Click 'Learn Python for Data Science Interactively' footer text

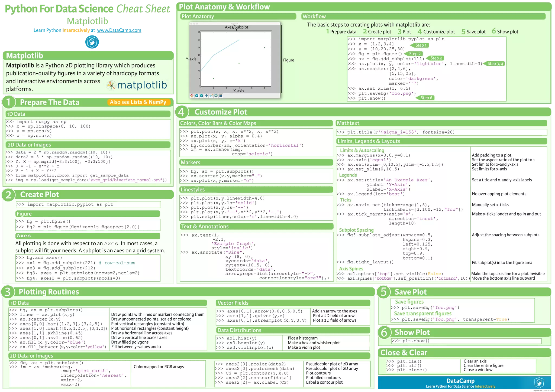(x=460, y=386)
